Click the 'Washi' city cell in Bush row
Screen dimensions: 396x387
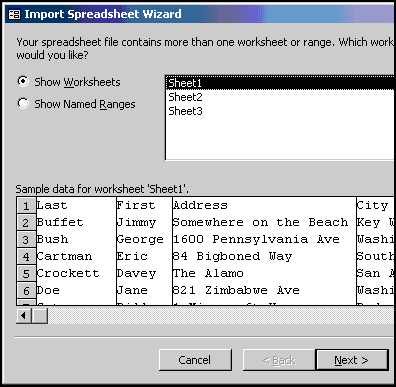coord(375,239)
